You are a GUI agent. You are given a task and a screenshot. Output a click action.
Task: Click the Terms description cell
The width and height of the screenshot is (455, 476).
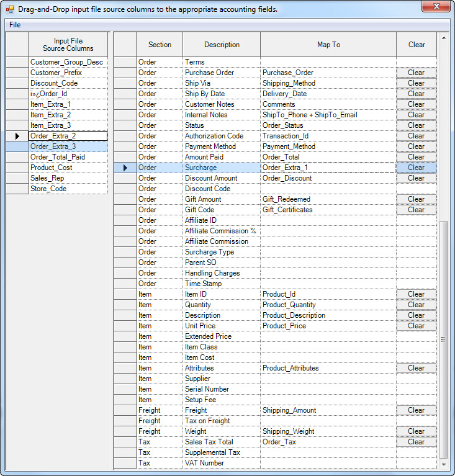pyautogui.click(x=222, y=62)
